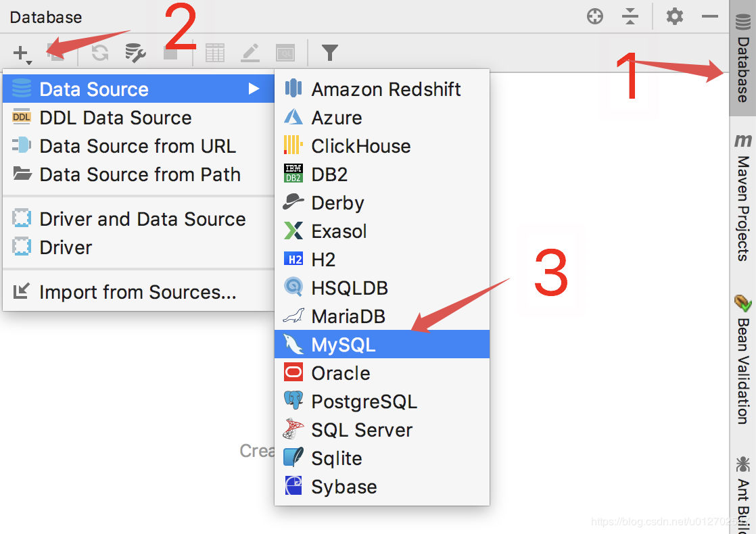This screenshot has width=756, height=534.
Task: Click the collapse all icon in the title bar
Action: 630,17
